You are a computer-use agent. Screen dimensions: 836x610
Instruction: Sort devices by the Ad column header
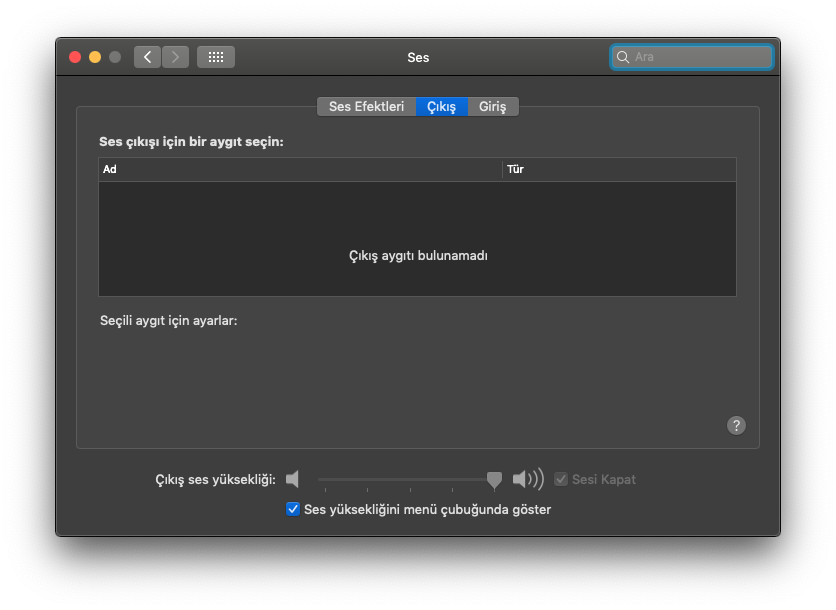click(x=300, y=169)
